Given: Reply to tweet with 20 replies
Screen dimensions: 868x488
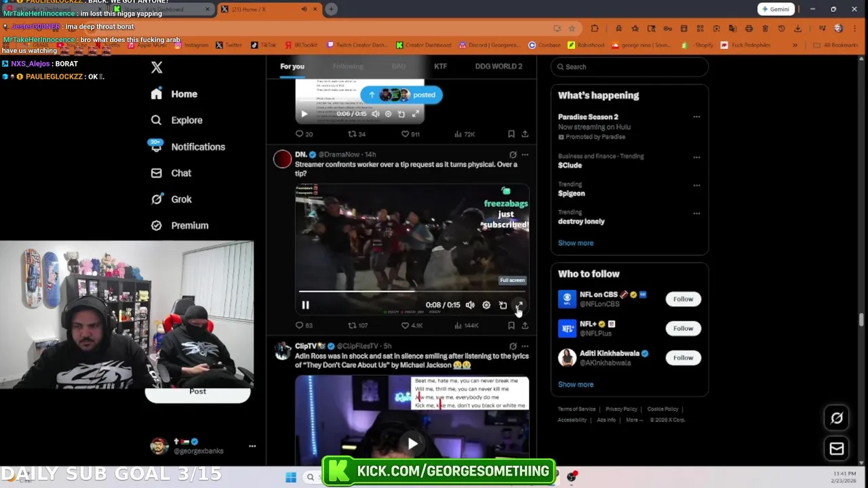Looking at the screenshot, I should (304, 134).
